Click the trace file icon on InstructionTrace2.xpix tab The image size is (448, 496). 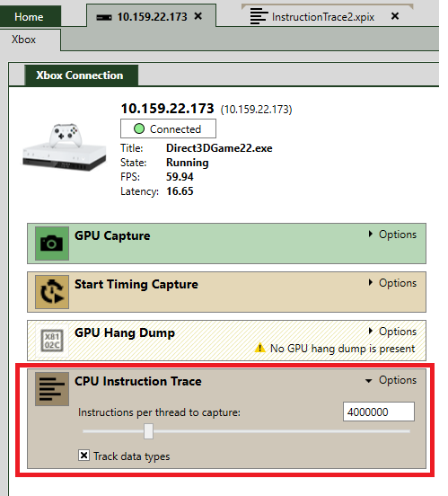[259, 16]
